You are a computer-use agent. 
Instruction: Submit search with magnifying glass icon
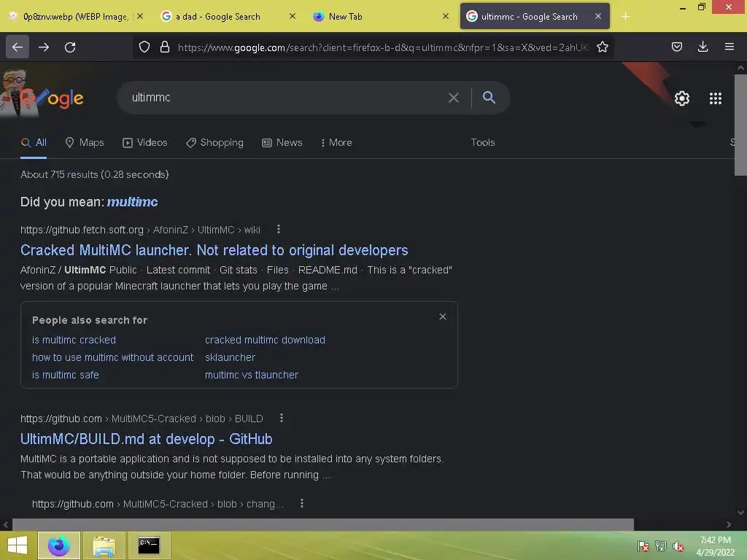pyautogui.click(x=489, y=97)
